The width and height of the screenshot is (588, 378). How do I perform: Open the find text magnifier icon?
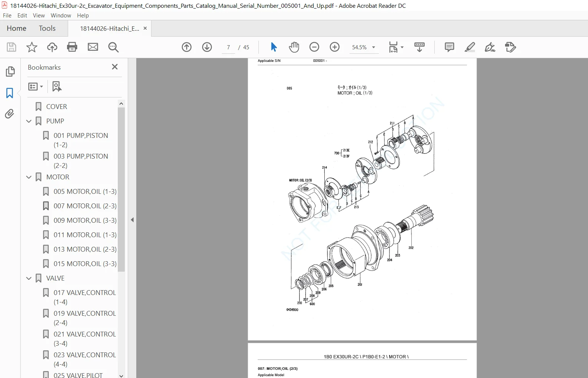click(x=113, y=47)
